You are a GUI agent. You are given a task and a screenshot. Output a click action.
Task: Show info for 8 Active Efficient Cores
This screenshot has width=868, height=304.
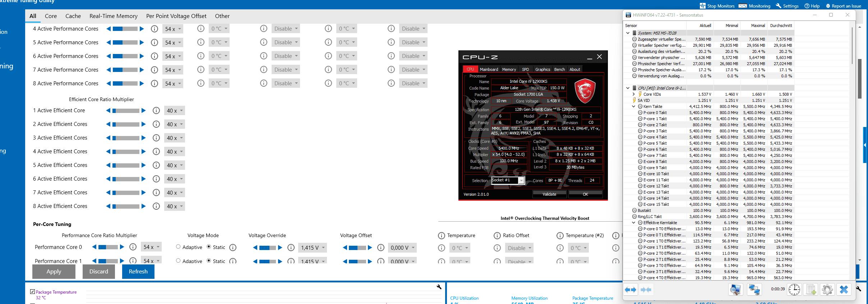pyautogui.click(x=156, y=206)
